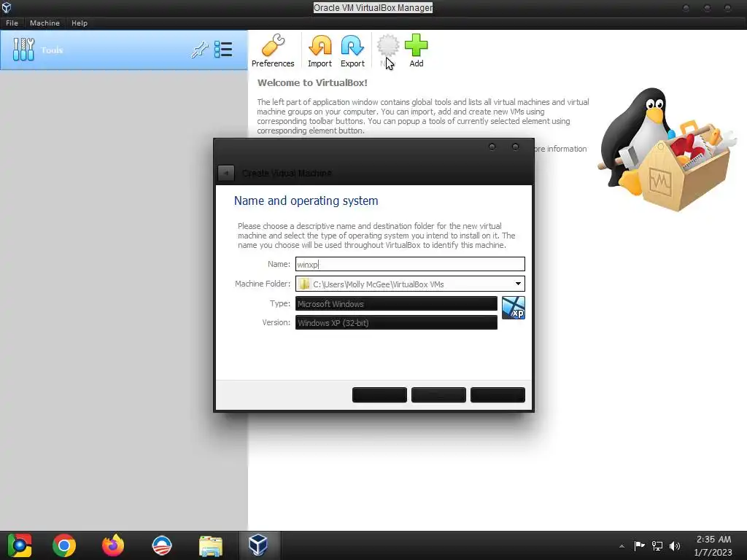The height and width of the screenshot is (560, 747).
Task: Click the VirtualBox taskbar icon
Action: [258, 545]
